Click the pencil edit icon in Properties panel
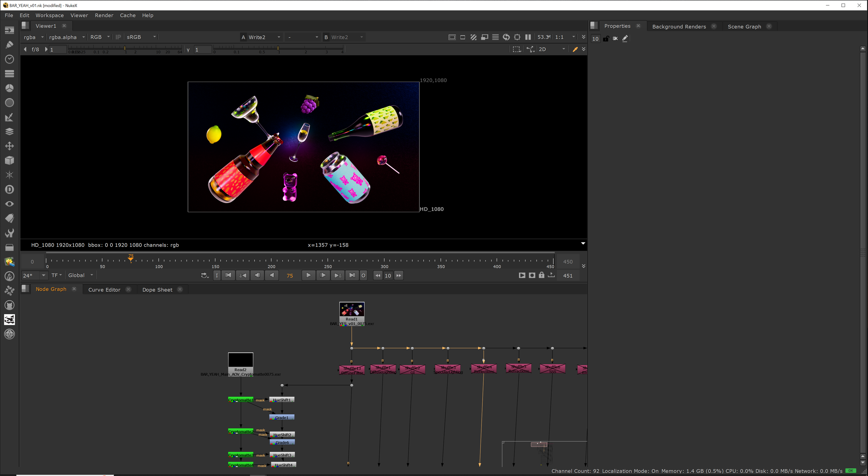The height and width of the screenshot is (476, 868). 625,39
